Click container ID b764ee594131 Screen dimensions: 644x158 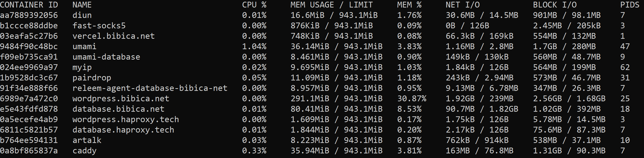[29, 140]
